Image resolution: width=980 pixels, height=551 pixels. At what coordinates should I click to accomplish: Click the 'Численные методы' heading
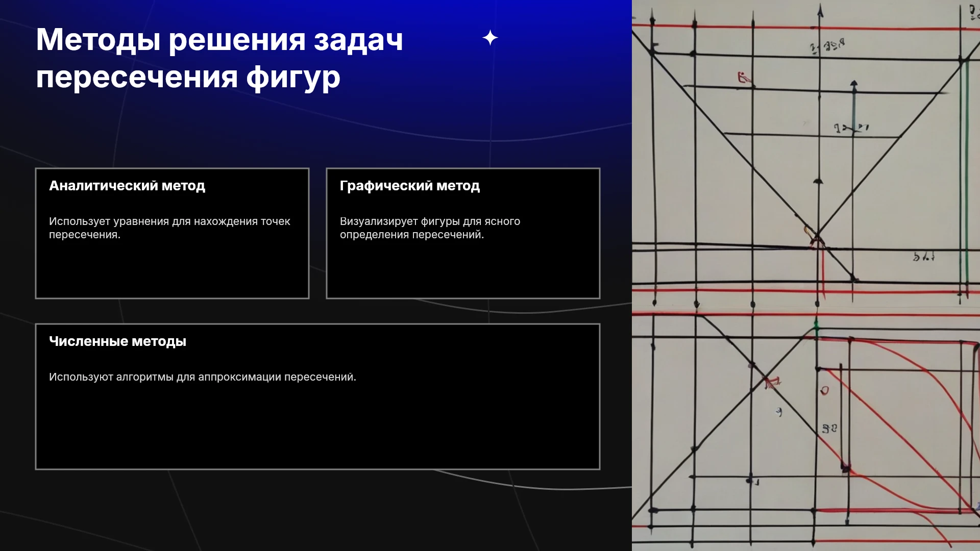click(x=117, y=341)
